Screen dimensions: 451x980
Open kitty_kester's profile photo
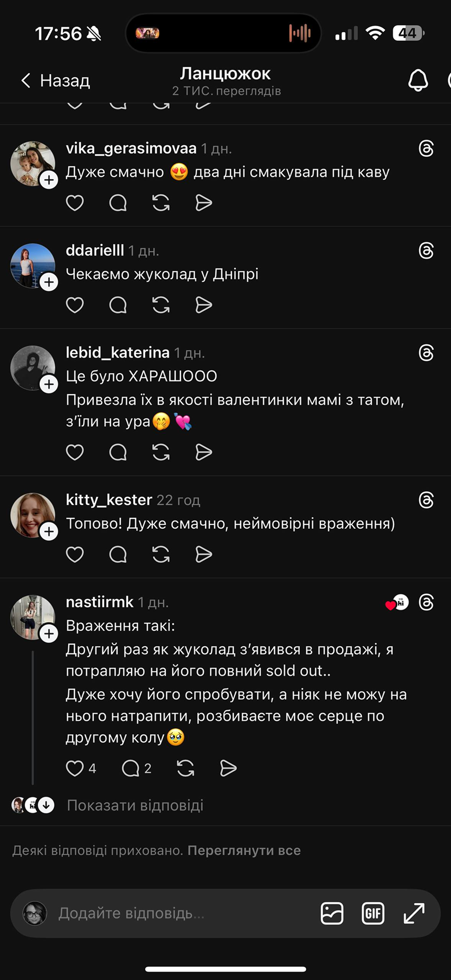click(x=32, y=514)
